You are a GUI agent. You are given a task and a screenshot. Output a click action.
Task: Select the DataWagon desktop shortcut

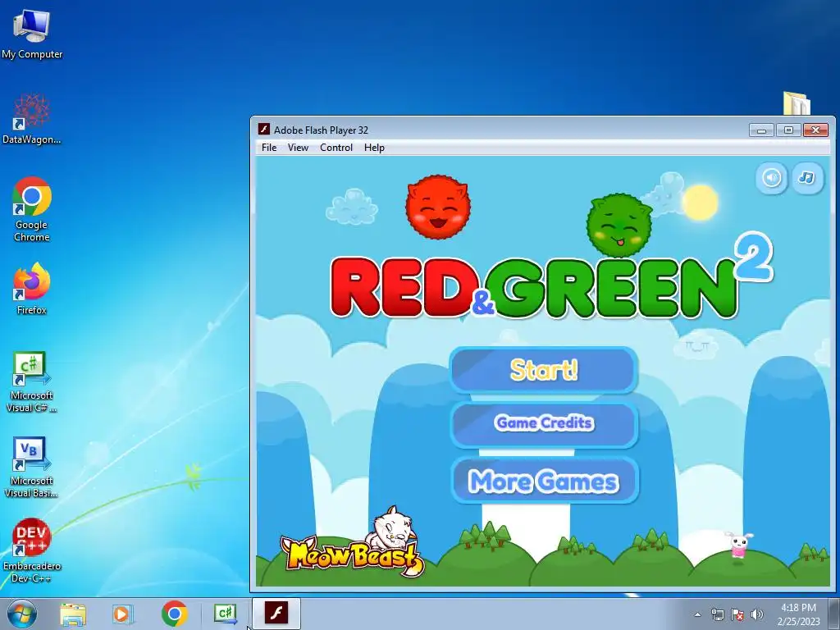(32, 119)
